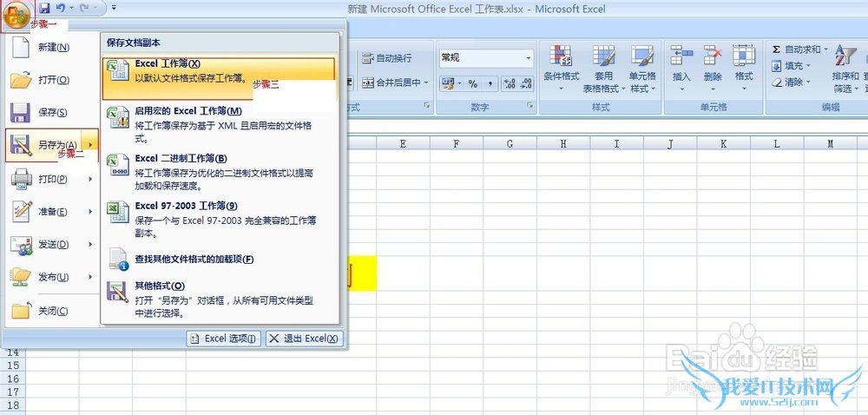Select 另存为(A) in the Office menu

coord(52,146)
